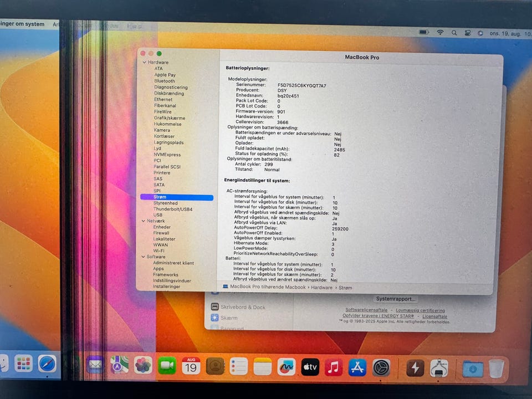The width and height of the screenshot is (532, 399).
Task: Collapse the Hardware section in sidebar
Action: tap(144, 63)
